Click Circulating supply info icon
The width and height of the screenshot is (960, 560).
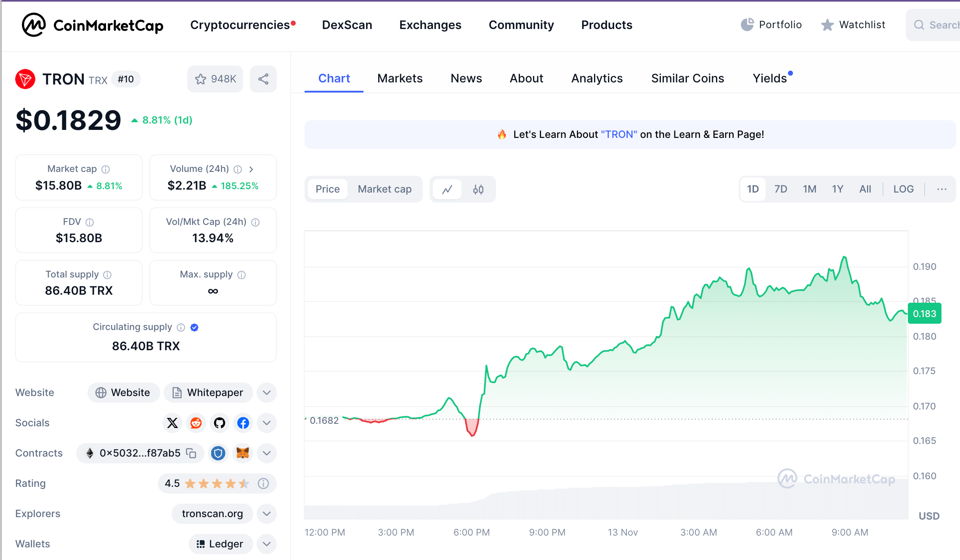point(181,327)
